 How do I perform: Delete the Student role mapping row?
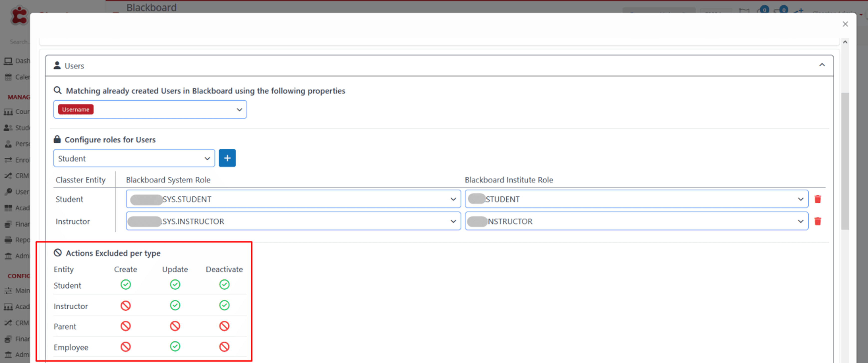[x=818, y=199]
